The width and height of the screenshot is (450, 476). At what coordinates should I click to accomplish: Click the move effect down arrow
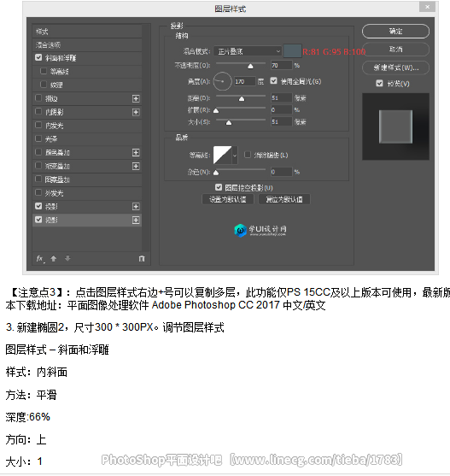(x=67, y=258)
